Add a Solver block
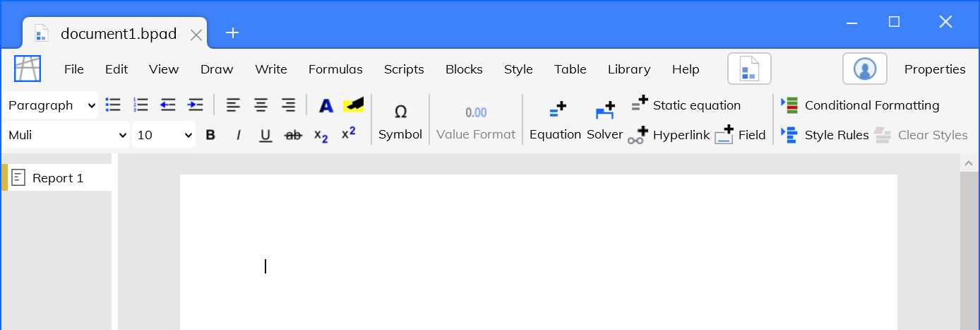This screenshot has width=980, height=330. (605, 120)
